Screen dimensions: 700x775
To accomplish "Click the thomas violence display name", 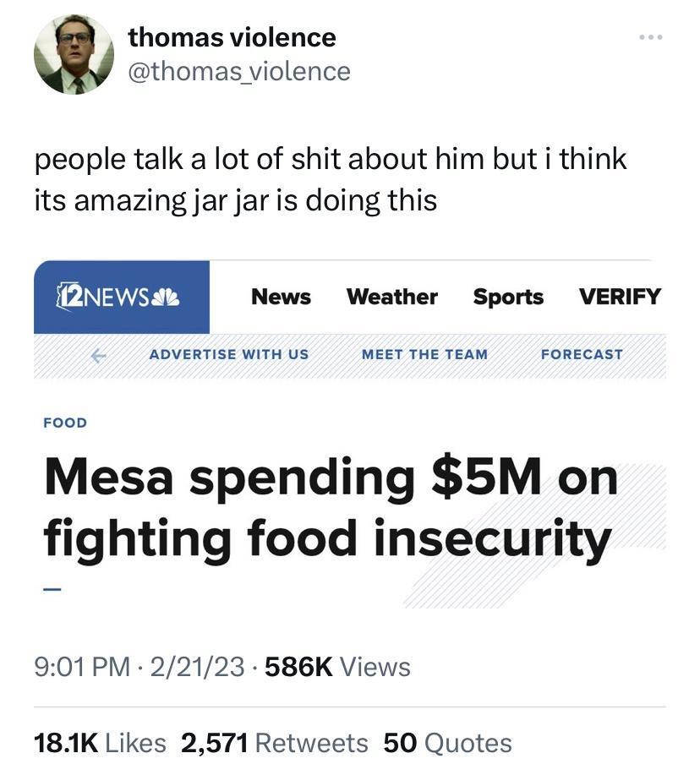I will (x=232, y=37).
